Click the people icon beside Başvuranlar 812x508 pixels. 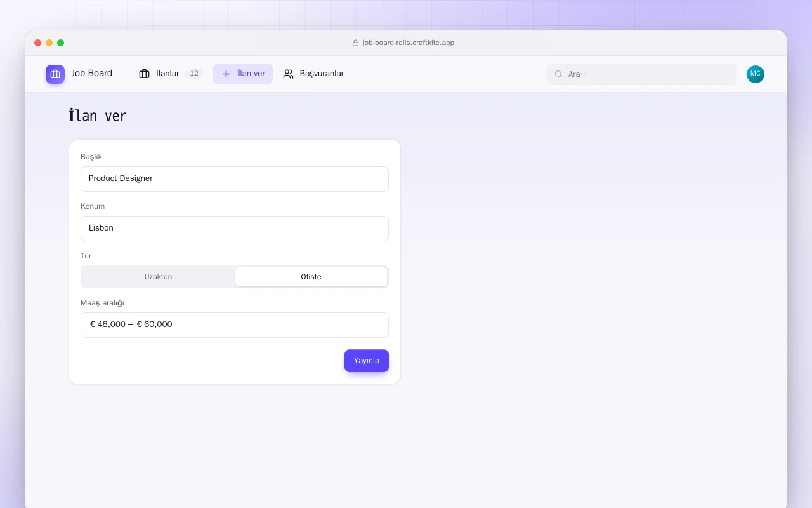[x=288, y=74]
